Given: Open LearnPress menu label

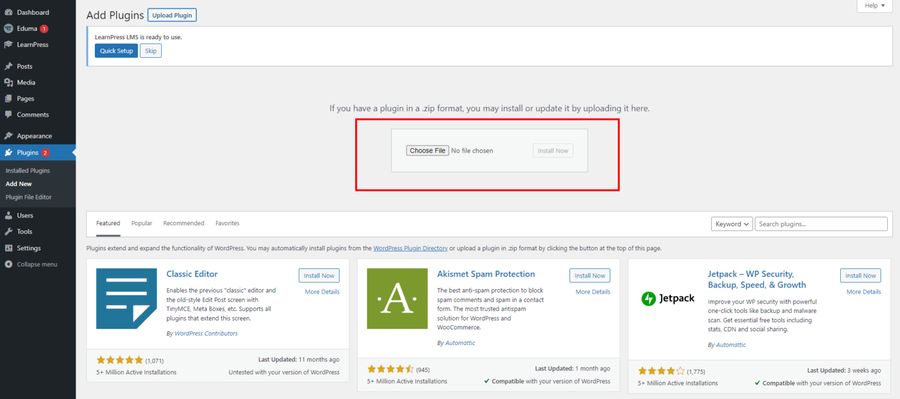Looking at the screenshot, I should point(33,45).
